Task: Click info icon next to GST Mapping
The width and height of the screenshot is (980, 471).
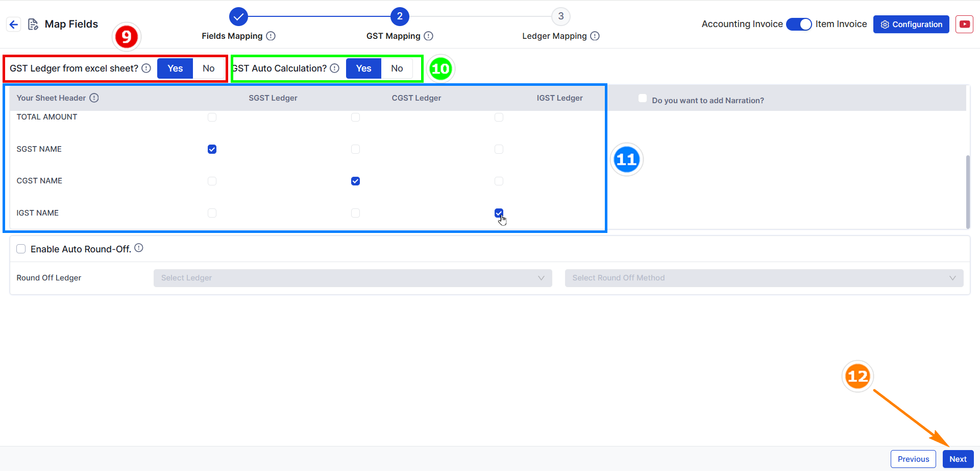Action: (x=429, y=36)
